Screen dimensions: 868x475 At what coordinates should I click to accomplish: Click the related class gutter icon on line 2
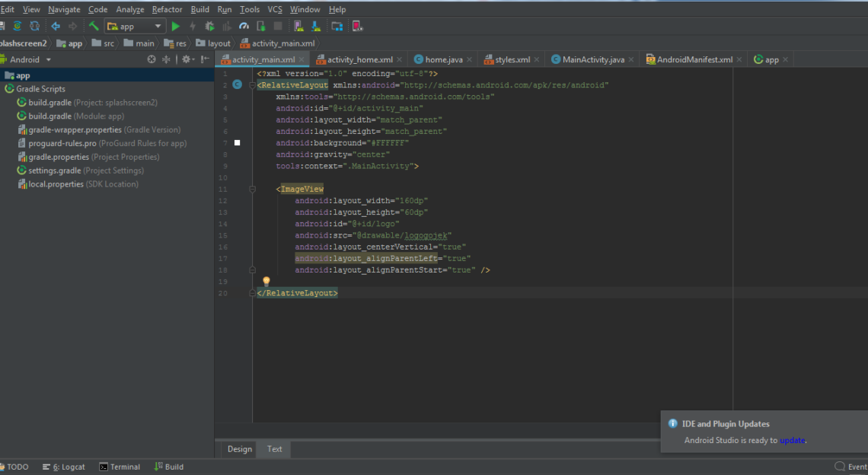point(238,84)
